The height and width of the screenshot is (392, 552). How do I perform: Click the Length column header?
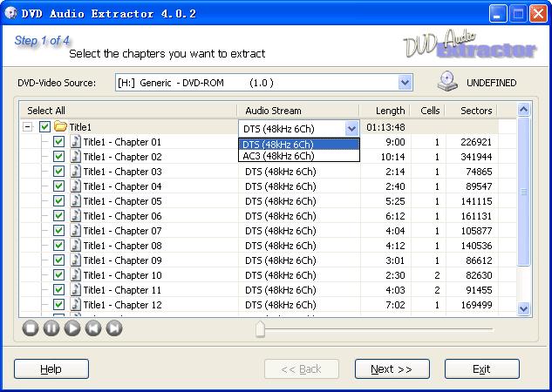point(385,111)
